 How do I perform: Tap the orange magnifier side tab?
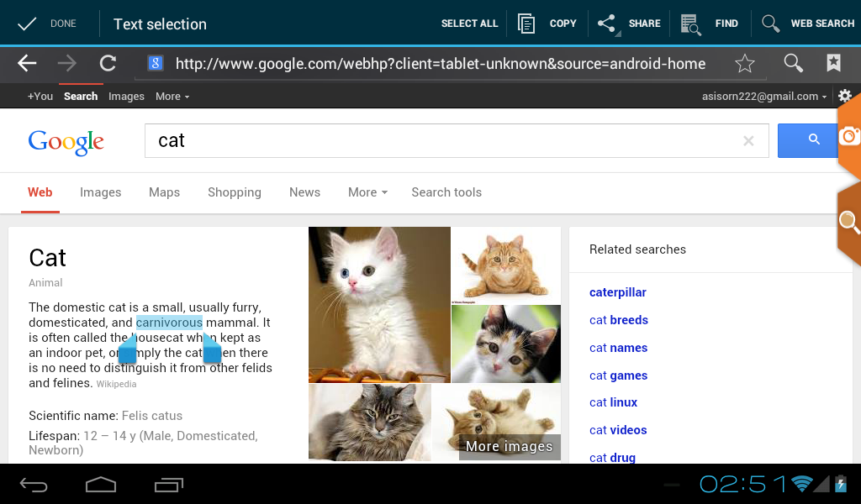click(x=849, y=222)
